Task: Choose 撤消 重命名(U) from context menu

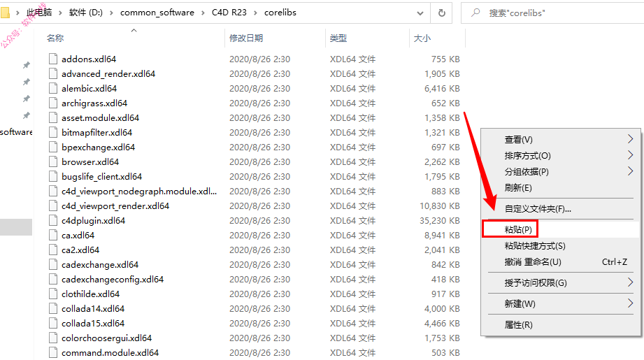Action: 561,262
